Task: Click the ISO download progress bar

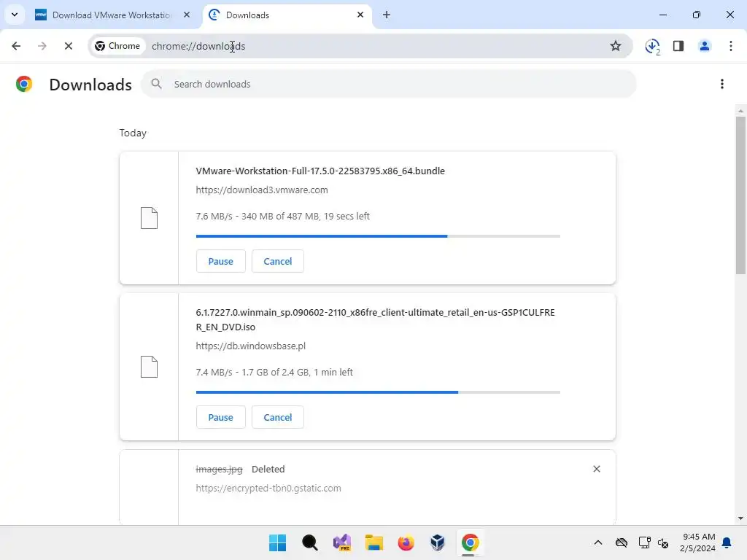Action: [x=378, y=392]
